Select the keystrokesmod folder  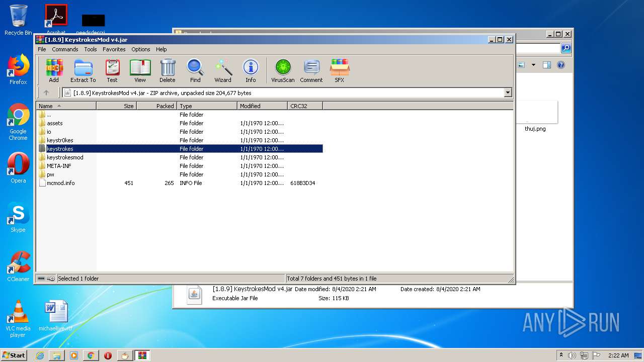[x=180, y=157]
